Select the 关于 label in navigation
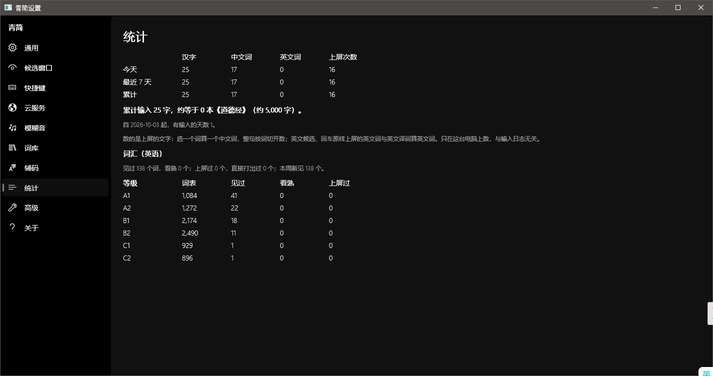Viewport: 713px width, 376px height. (x=31, y=228)
